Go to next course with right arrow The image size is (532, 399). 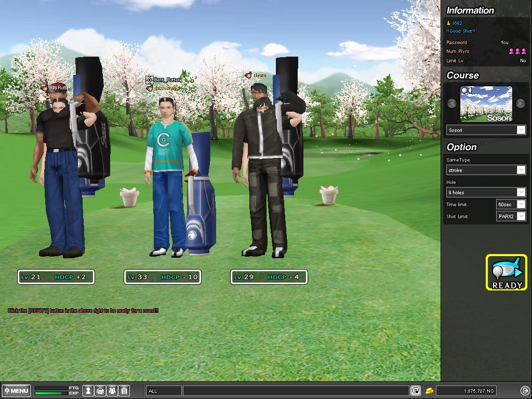520,103
